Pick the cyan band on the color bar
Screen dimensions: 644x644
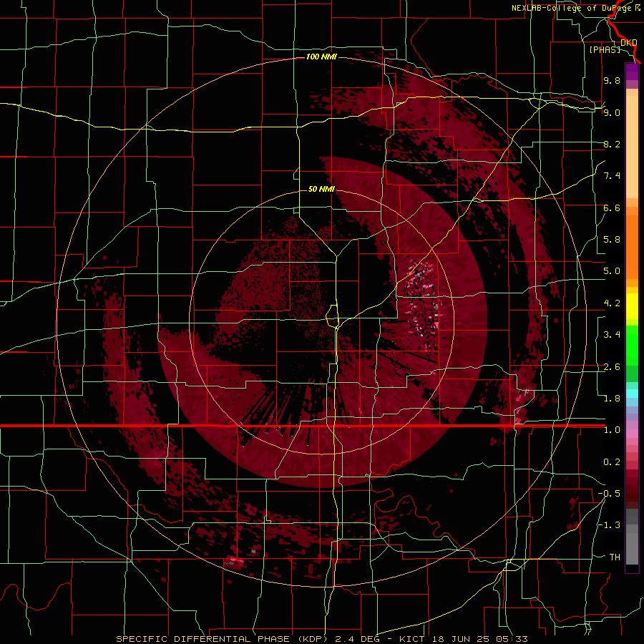click(632, 394)
